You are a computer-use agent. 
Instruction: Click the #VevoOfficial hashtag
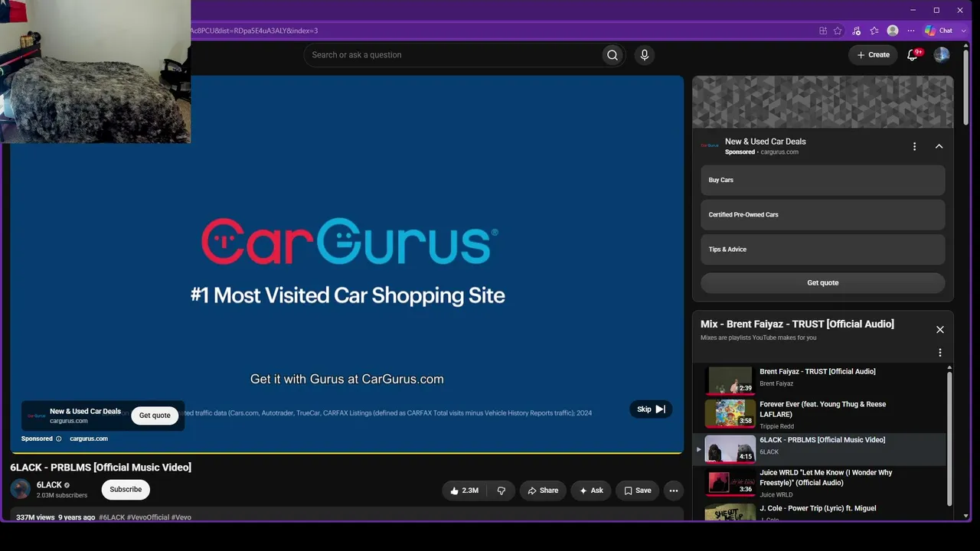(149, 517)
